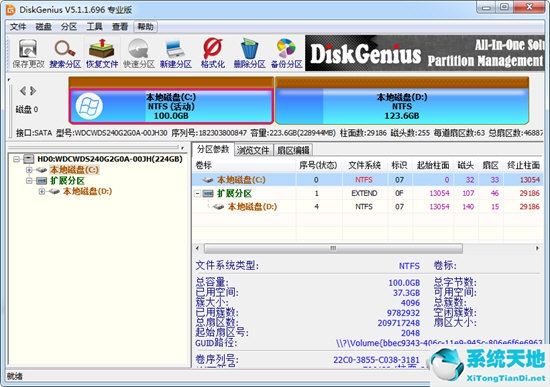Image resolution: width=550 pixels, height=387 pixels.
Task: Expand 本地磁盘(D:) node in tree
Action: point(42,192)
